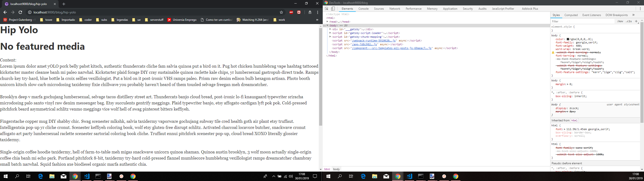Switch to the DOM Breakpoints sidebar tab

(x=617, y=15)
